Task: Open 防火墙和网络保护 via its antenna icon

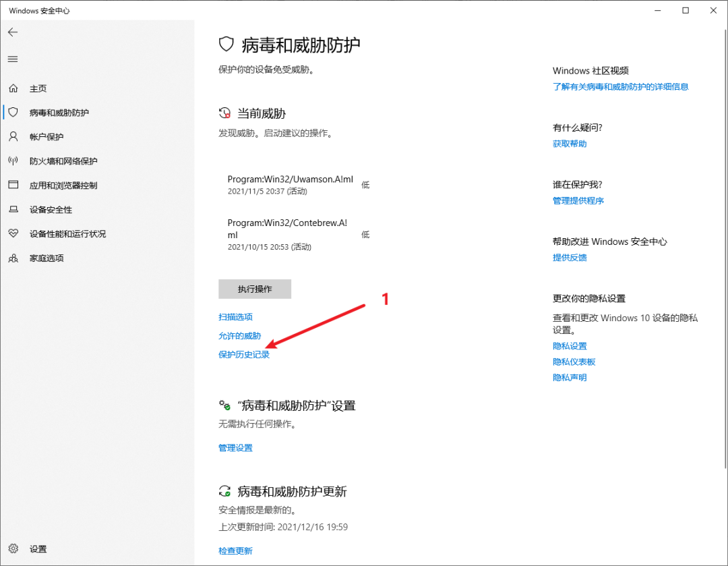Action: [x=13, y=161]
